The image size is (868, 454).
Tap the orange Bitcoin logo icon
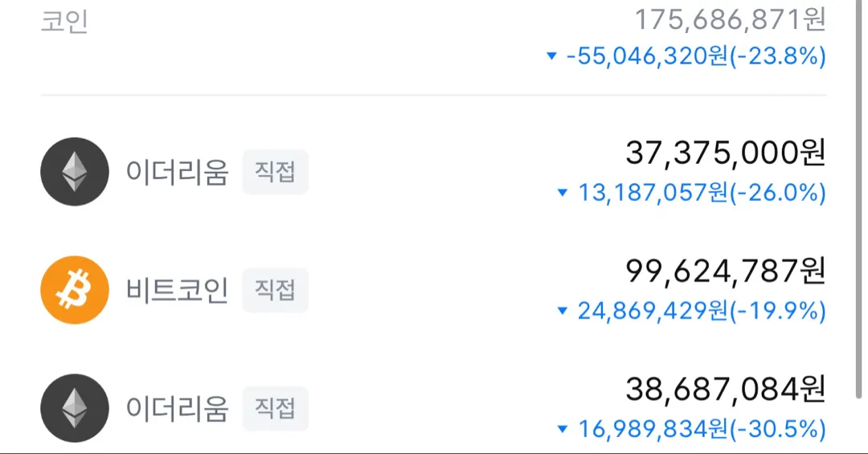tap(75, 289)
